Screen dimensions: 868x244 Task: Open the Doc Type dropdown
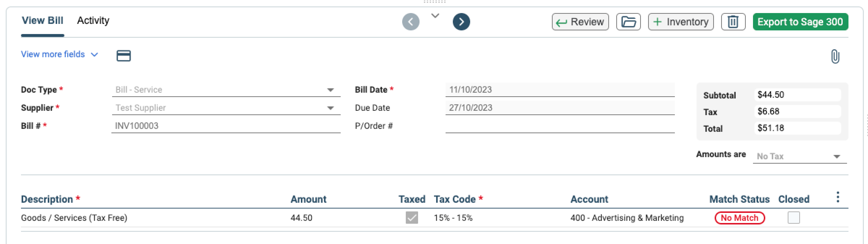tap(226, 90)
